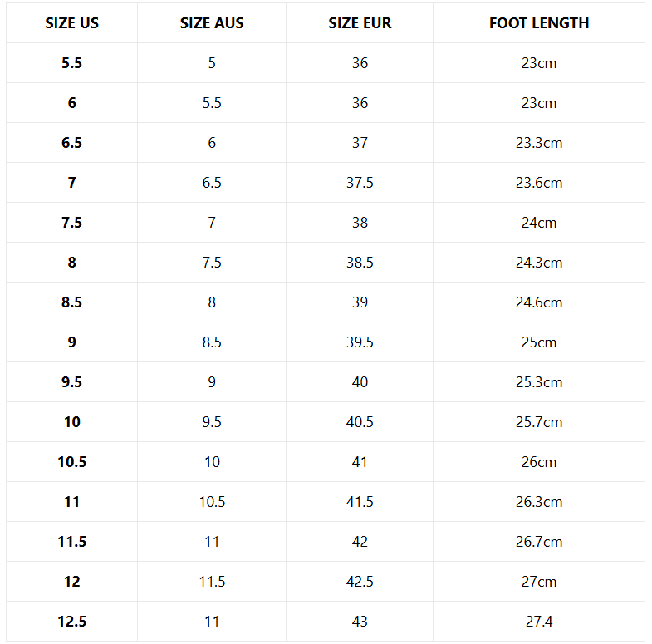Screen dimensions: 652x644
Task: Click the 27cm foot length cell
Action: 539,582
